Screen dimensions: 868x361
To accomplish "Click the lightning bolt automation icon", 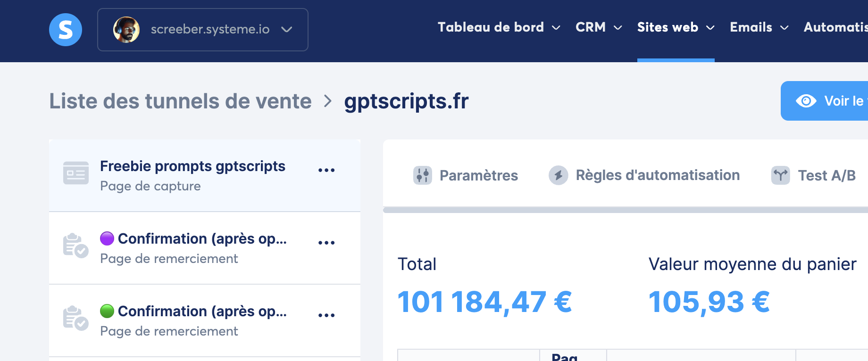I will (558, 175).
